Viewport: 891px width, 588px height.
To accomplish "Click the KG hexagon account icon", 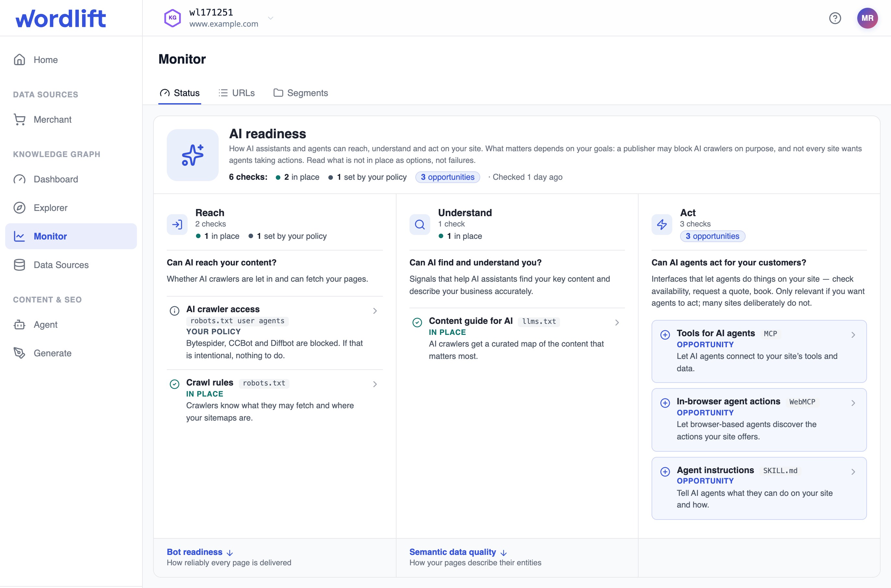I will [x=173, y=18].
